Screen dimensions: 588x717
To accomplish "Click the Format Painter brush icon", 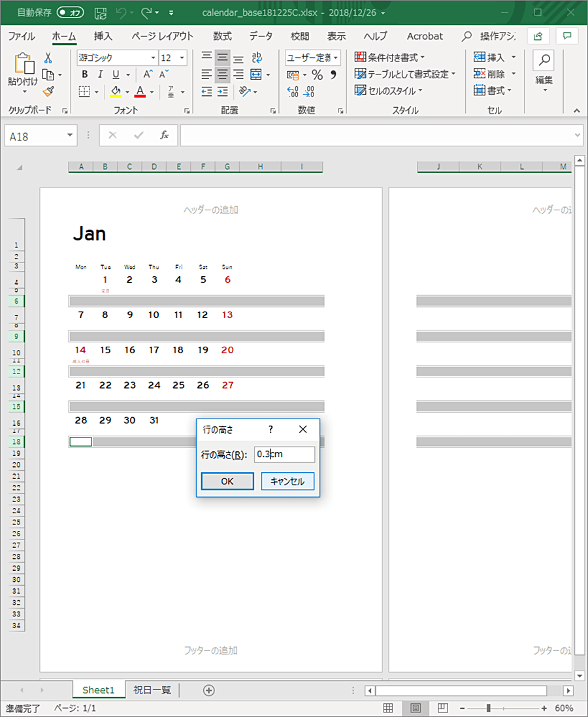I will tap(48, 91).
